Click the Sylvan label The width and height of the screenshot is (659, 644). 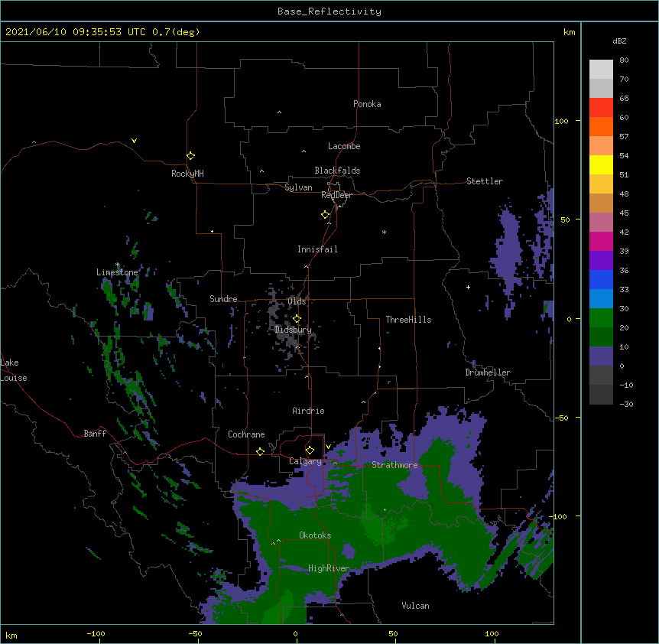(298, 187)
